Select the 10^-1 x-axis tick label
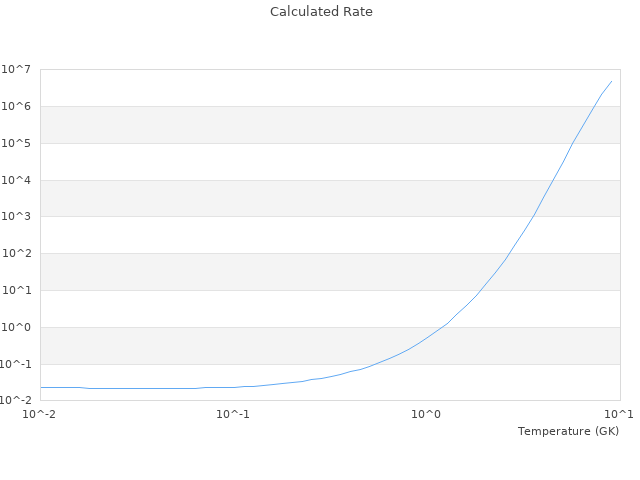 pos(233,414)
